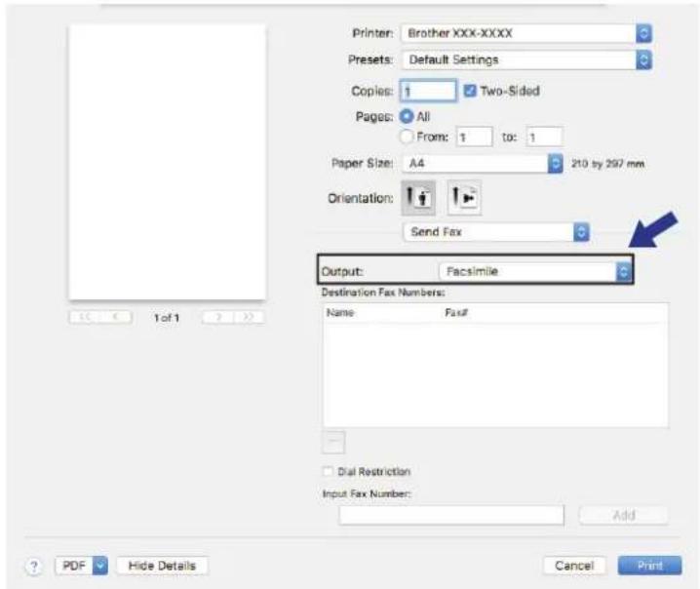Select landscape orientation icon
Image resolution: width=700 pixels, height=589 pixels.
[x=464, y=197]
